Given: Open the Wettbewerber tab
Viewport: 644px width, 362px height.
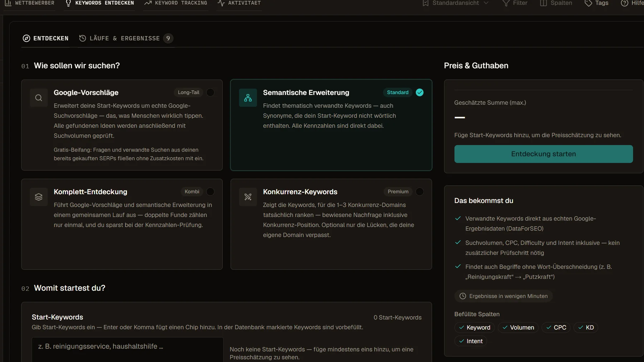Looking at the screenshot, I should coord(29,3).
